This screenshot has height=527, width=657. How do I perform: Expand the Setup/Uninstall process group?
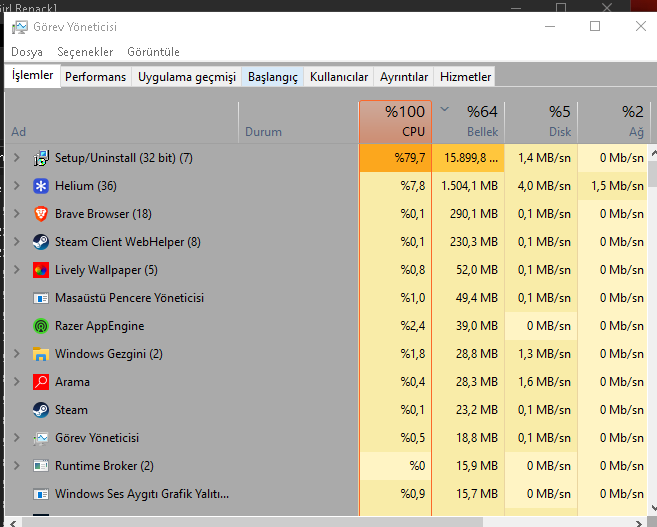pyautogui.click(x=17, y=158)
